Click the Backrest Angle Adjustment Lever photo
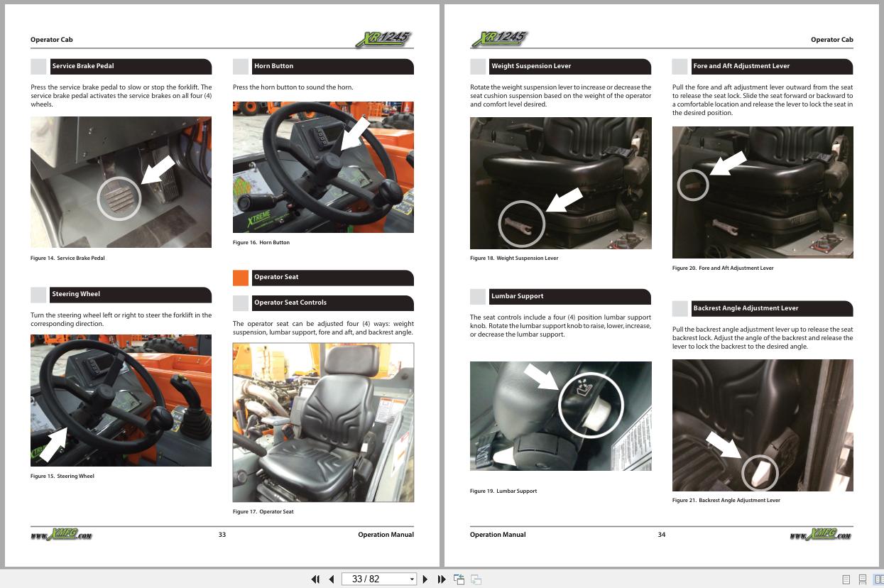 tap(763, 425)
